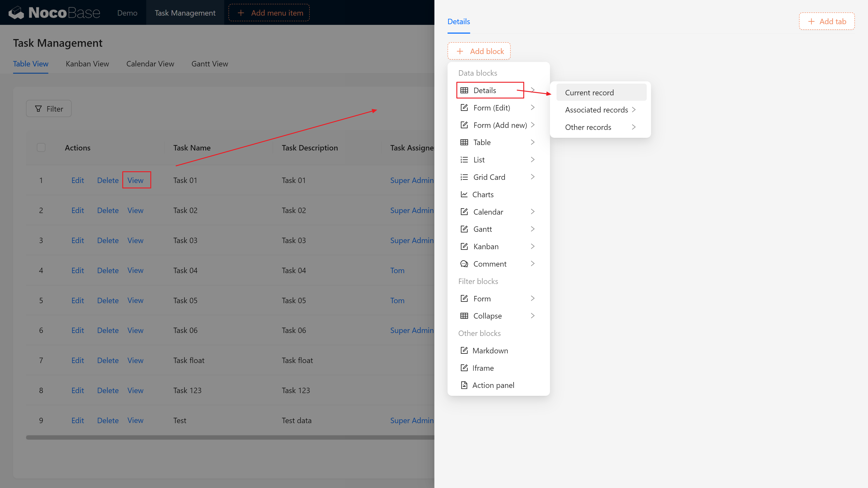Viewport: 868px width, 488px height.
Task: Click the Action panel icon
Action: pyautogui.click(x=464, y=385)
